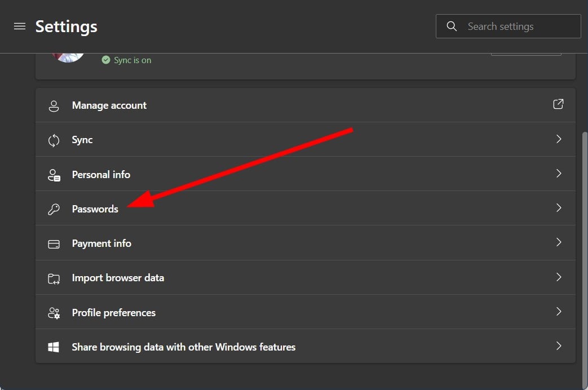
Task: Open Import browser data settings
Action: [x=118, y=278]
